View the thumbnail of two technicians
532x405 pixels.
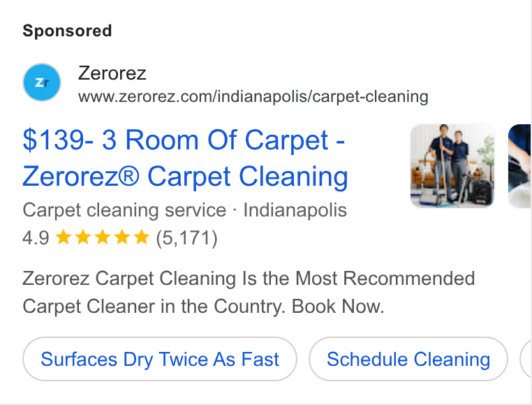click(x=452, y=165)
